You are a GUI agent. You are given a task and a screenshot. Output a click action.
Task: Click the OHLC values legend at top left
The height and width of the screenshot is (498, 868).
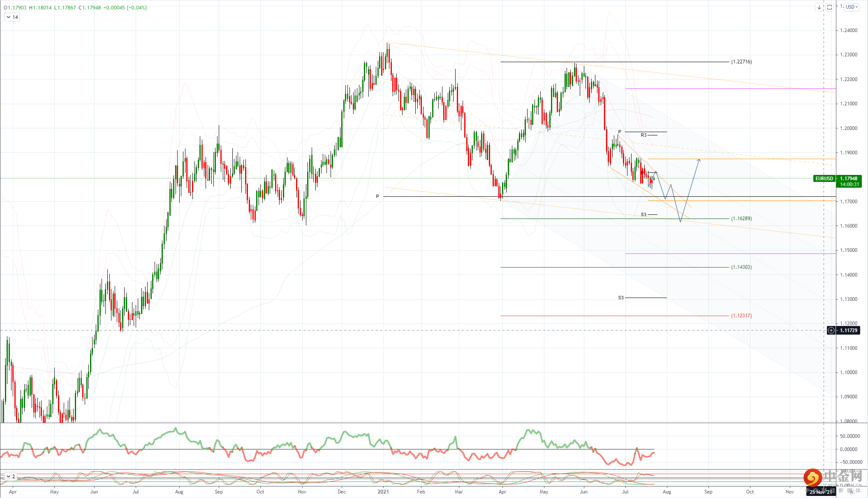pos(75,7)
